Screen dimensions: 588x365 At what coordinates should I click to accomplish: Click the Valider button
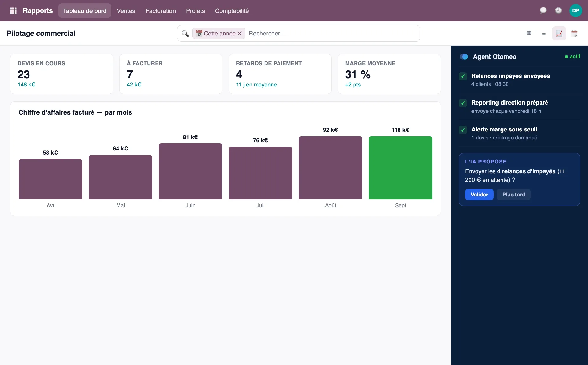pos(479,195)
